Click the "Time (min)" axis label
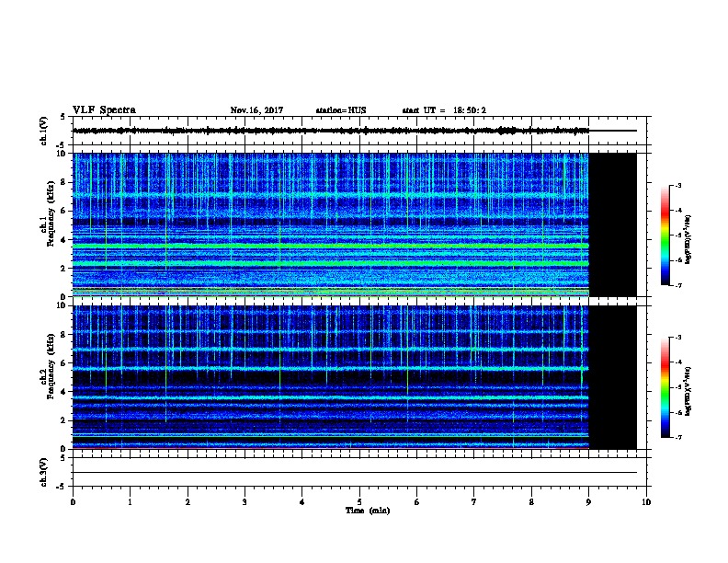Viewport: 728px width, 563px height. point(368,511)
